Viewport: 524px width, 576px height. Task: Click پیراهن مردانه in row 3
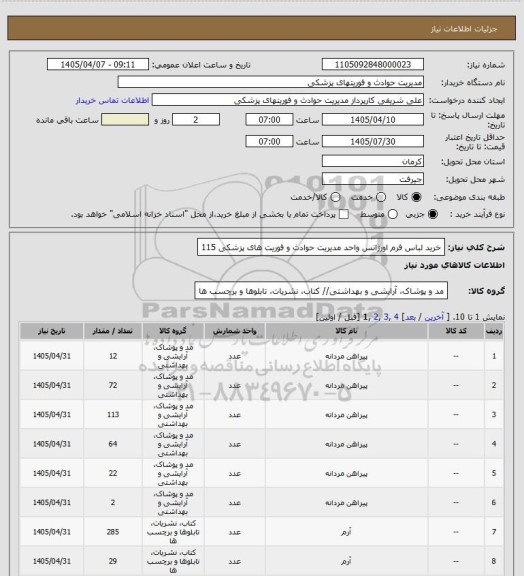coord(346,415)
